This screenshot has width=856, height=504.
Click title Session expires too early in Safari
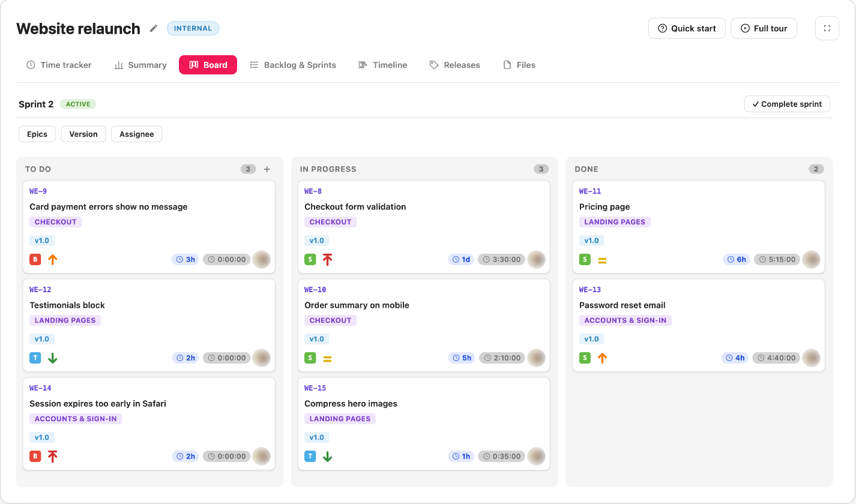[98, 404]
